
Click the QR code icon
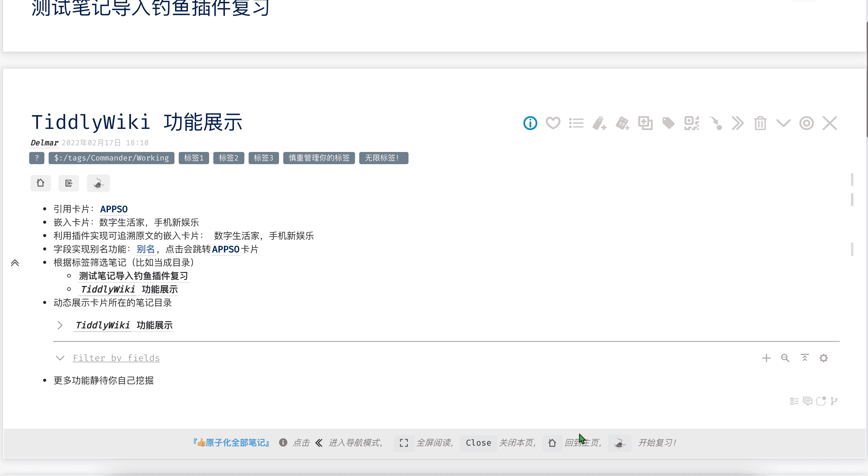click(691, 123)
